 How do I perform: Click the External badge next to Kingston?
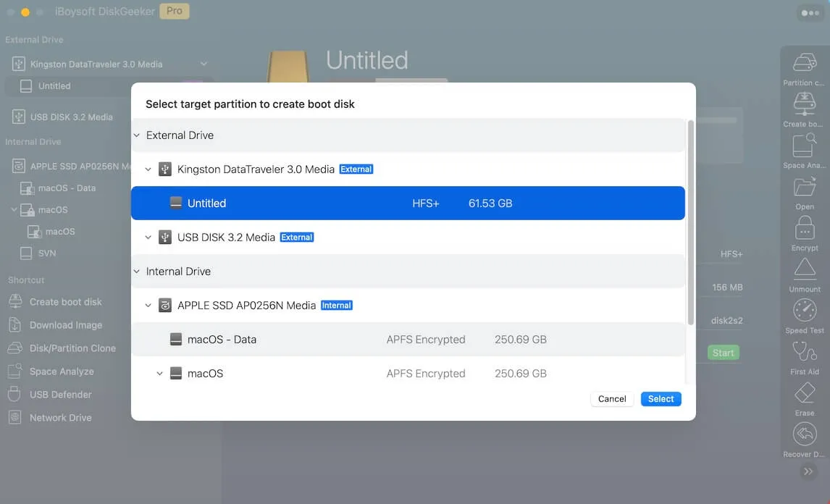[356, 169]
